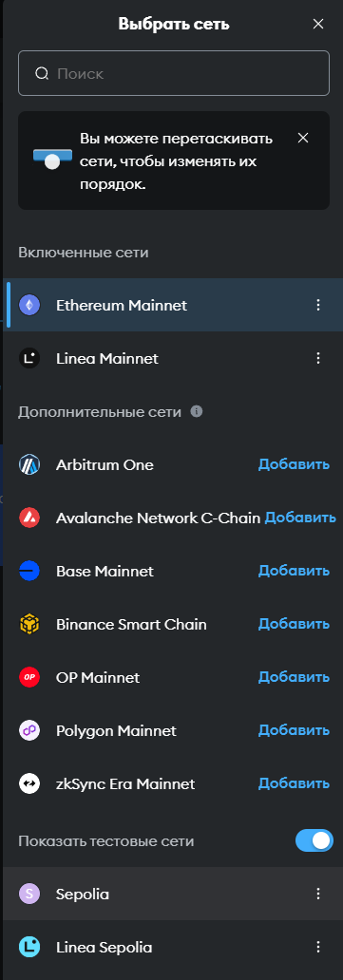Viewport: 343px width, 980px height.
Task: Open the three-dot menu for Sepolia
Action: pos(318,894)
